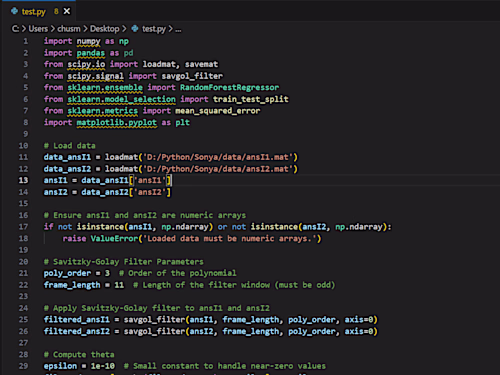
Task: Click line number 17 in gutter
Action: (23, 227)
